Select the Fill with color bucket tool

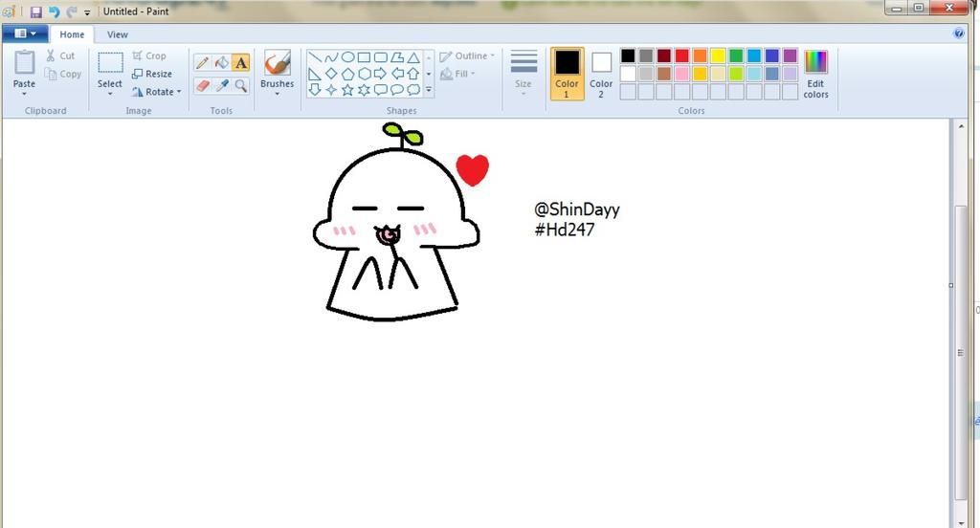(221, 63)
